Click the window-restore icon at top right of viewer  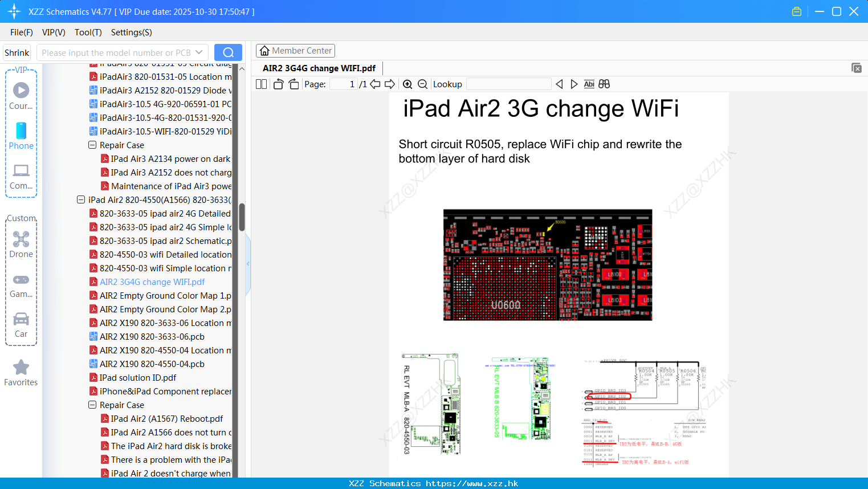(x=857, y=68)
